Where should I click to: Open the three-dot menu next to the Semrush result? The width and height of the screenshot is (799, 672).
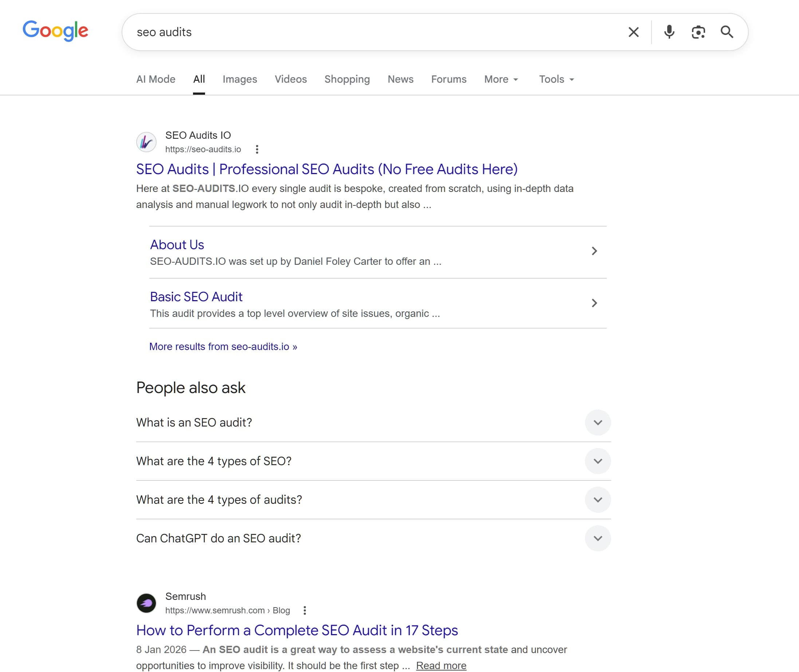[305, 610]
